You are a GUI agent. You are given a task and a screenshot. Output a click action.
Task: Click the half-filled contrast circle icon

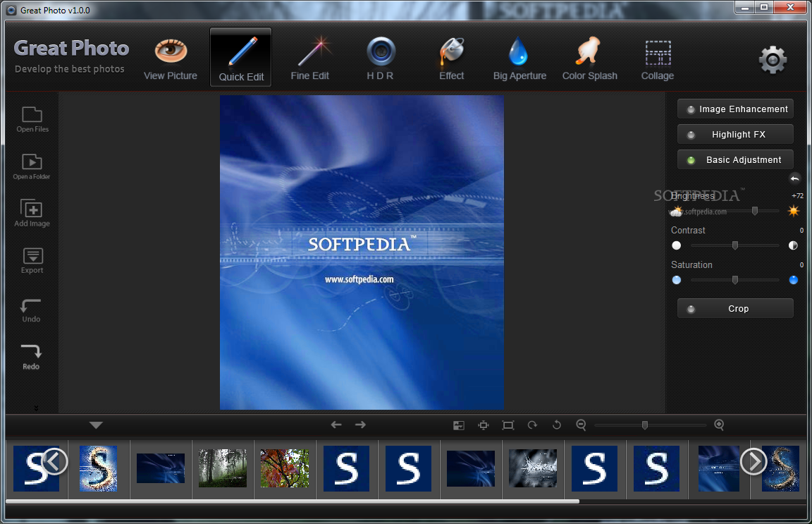pos(793,245)
